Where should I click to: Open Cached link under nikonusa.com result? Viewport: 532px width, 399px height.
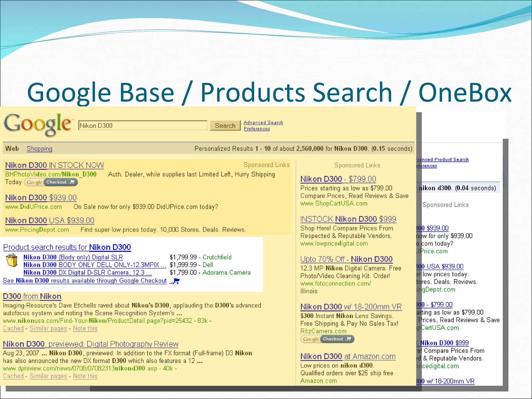point(13,329)
